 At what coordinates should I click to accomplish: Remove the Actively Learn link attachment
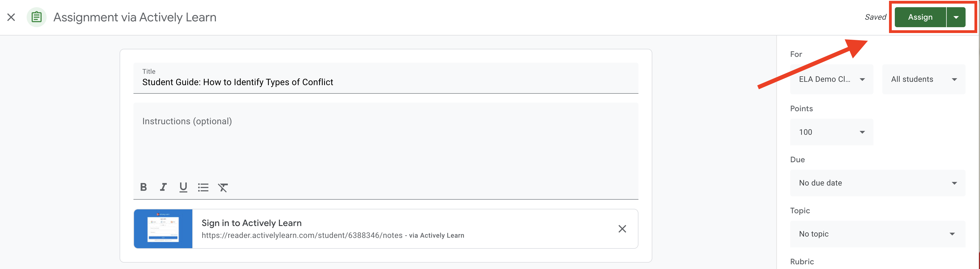click(622, 229)
